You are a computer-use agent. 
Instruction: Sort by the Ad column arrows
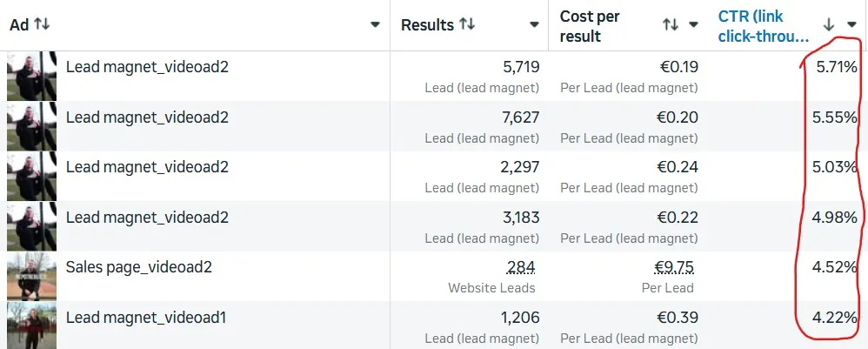(42, 23)
